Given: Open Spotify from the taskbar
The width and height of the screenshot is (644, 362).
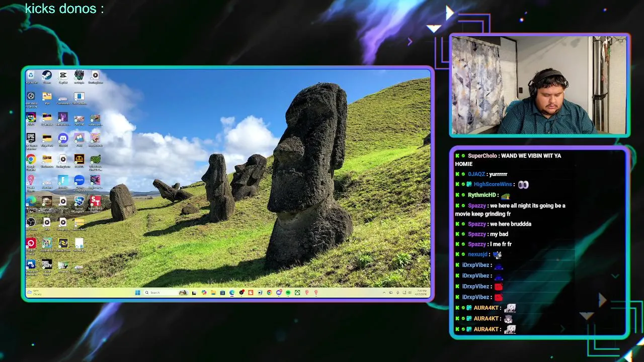Looking at the screenshot, I should pos(288,293).
